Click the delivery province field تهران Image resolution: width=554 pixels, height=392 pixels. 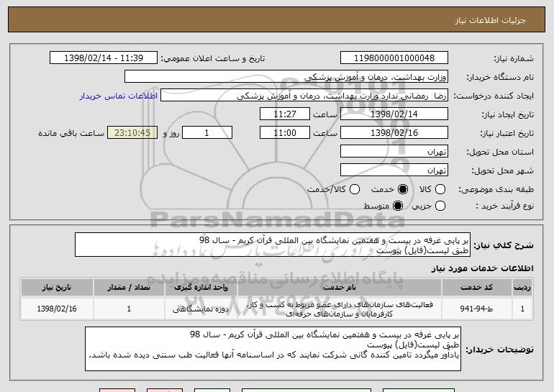tap(394, 152)
